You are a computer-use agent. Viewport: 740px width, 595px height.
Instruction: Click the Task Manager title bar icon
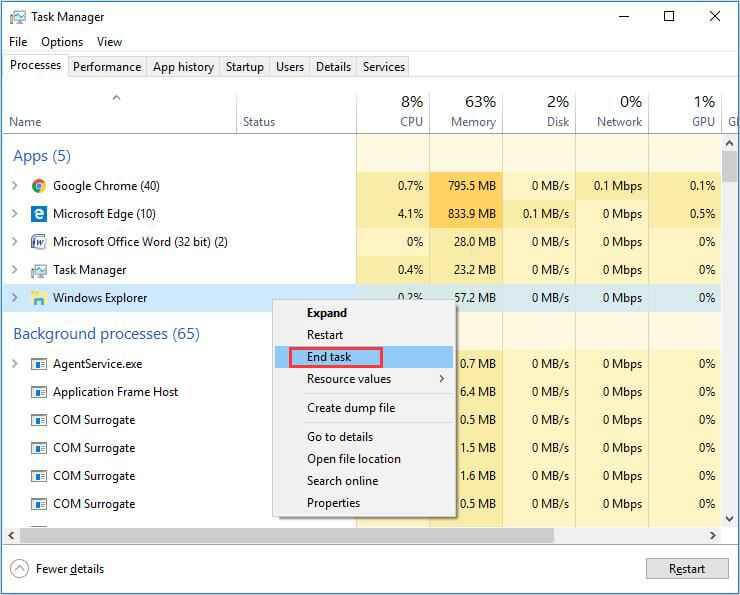18,17
